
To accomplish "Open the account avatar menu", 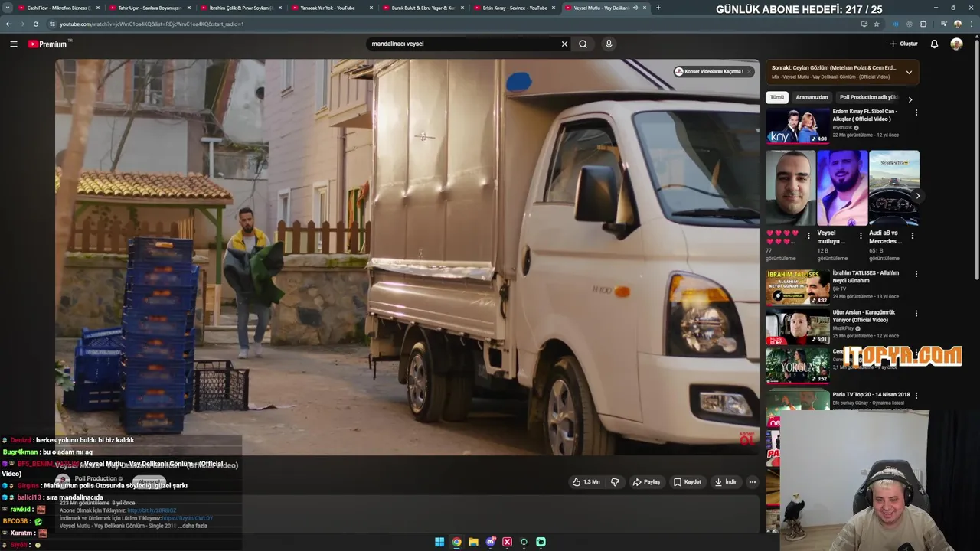I will (x=956, y=44).
